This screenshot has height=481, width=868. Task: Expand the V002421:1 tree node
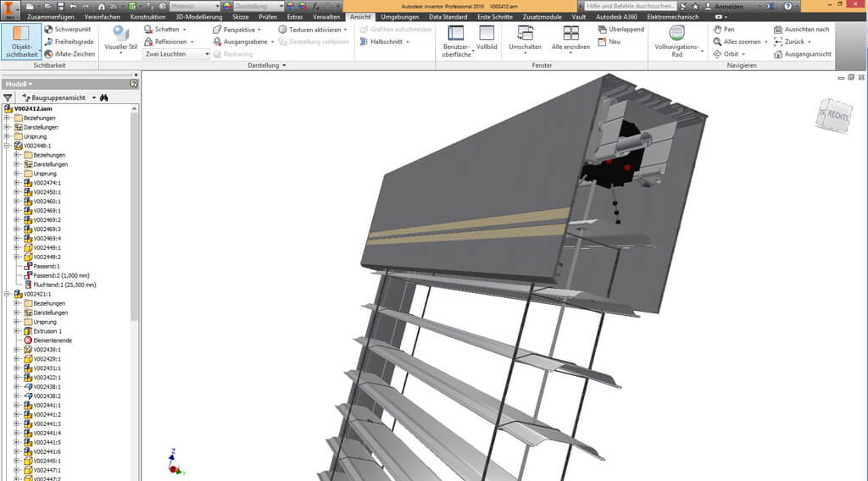[7, 295]
